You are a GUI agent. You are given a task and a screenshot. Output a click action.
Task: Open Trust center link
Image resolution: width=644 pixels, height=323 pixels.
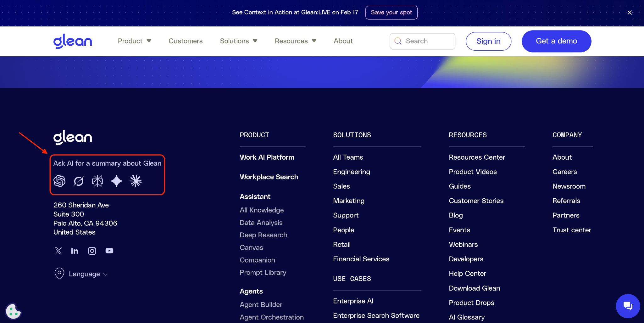click(572, 230)
